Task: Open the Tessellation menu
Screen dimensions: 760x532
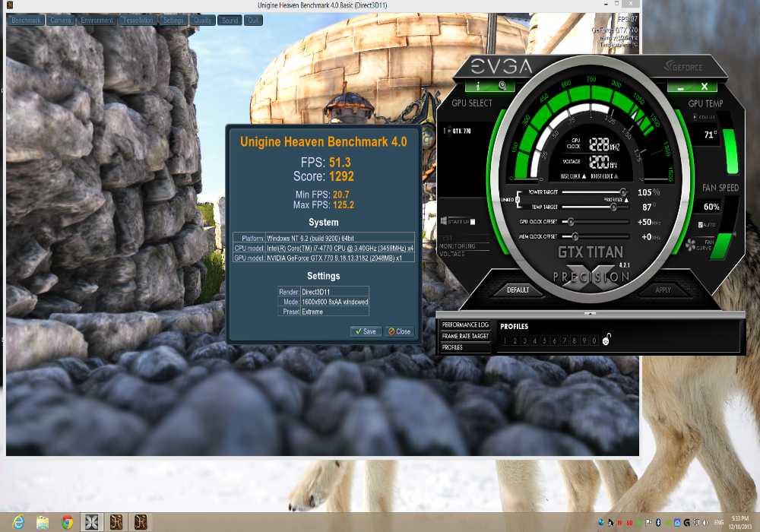Action: (x=138, y=21)
